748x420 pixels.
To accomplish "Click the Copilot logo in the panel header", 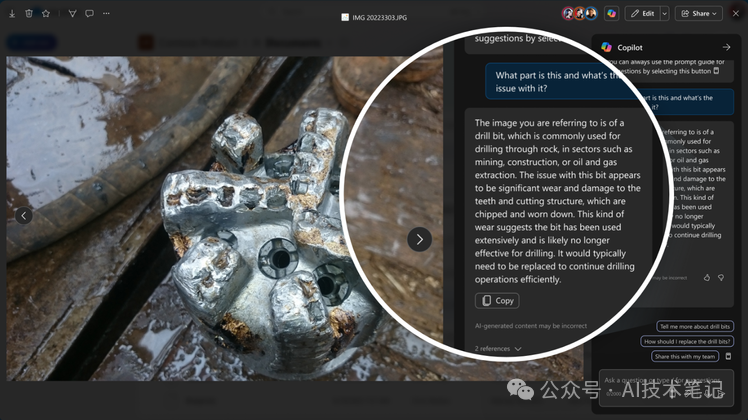I will click(606, 47).
